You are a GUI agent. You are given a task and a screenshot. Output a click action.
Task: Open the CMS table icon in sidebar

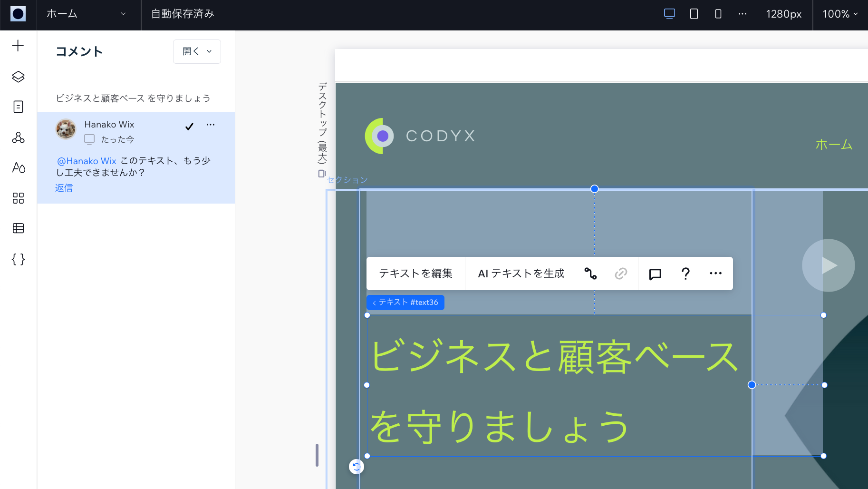[x=18, y=228]
